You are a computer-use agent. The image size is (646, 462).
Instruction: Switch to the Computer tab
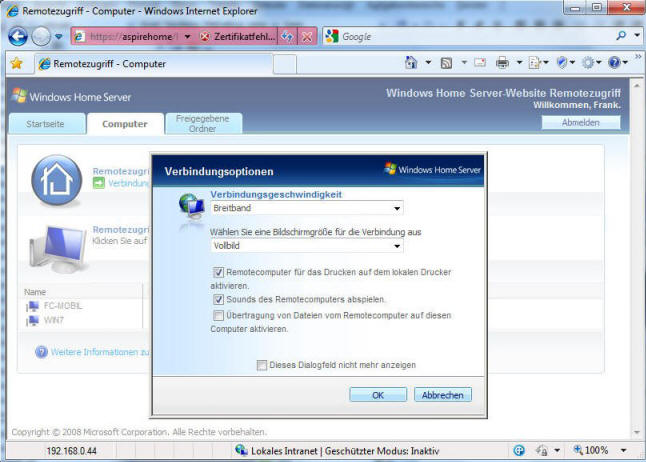pyautogui.click(x=125, y=124)
